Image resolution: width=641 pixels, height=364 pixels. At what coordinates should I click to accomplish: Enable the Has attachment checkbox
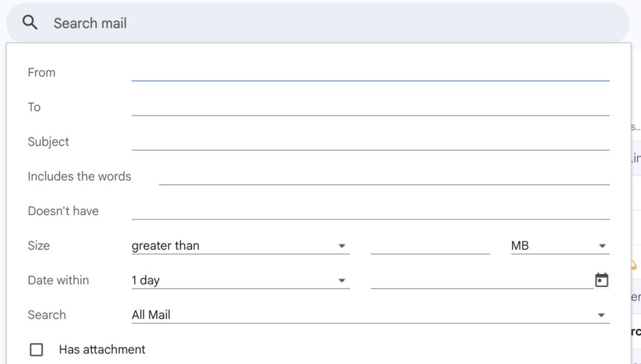[36, 350]
